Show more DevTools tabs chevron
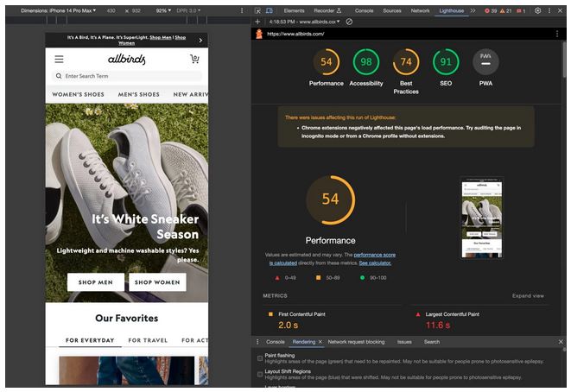 point(473,10)
